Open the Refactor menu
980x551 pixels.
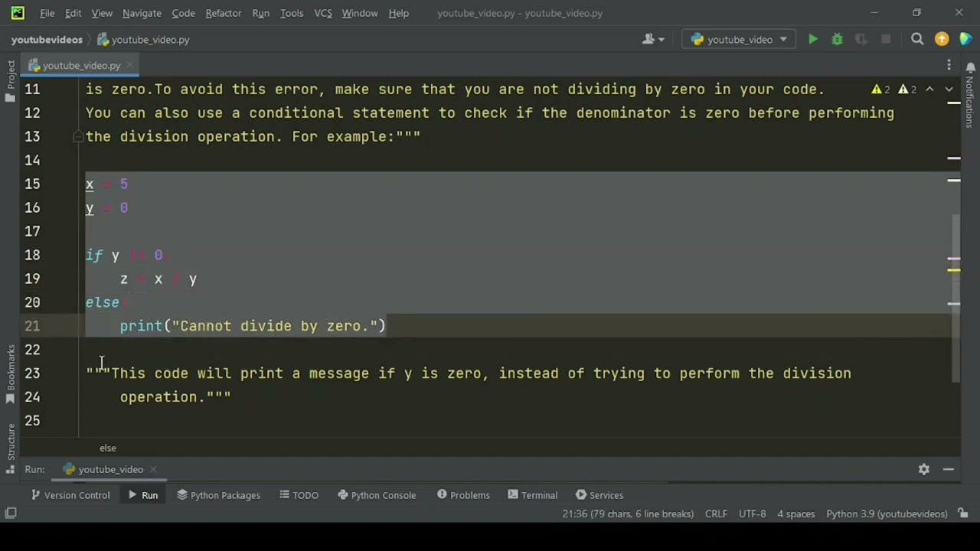(x=224, y=13)
